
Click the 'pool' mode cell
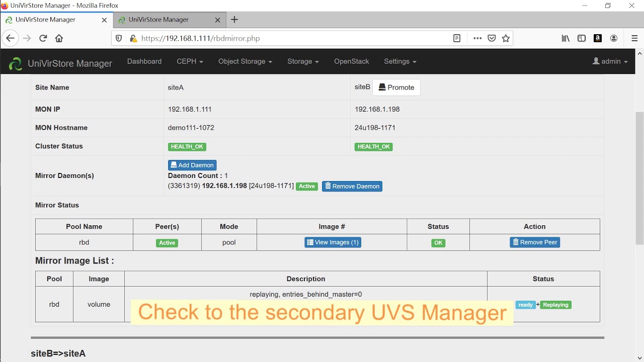(x=229, y=242)
